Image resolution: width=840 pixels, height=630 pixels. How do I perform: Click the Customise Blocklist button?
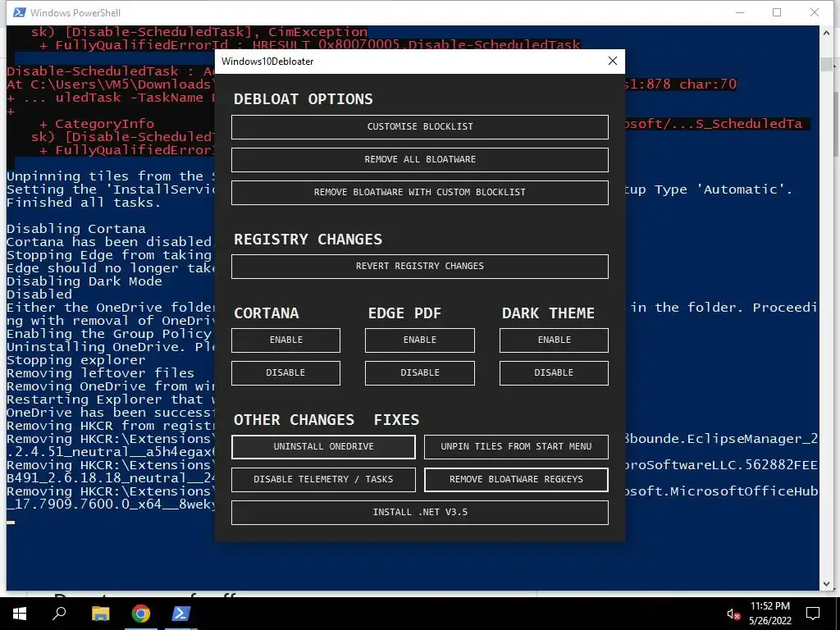(419, 127)
